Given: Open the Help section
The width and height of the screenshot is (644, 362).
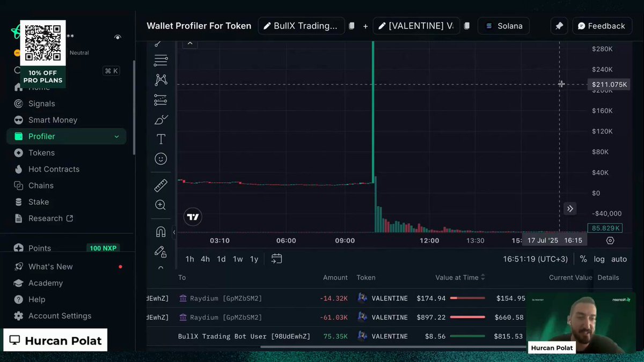Looking at the screenshot, I should click(x=36, y=299).
